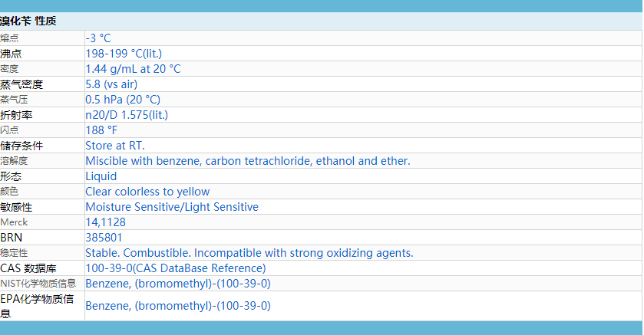Open refractive index n20/D 1.575 link
644x335 pixels.
coord(127,115)
